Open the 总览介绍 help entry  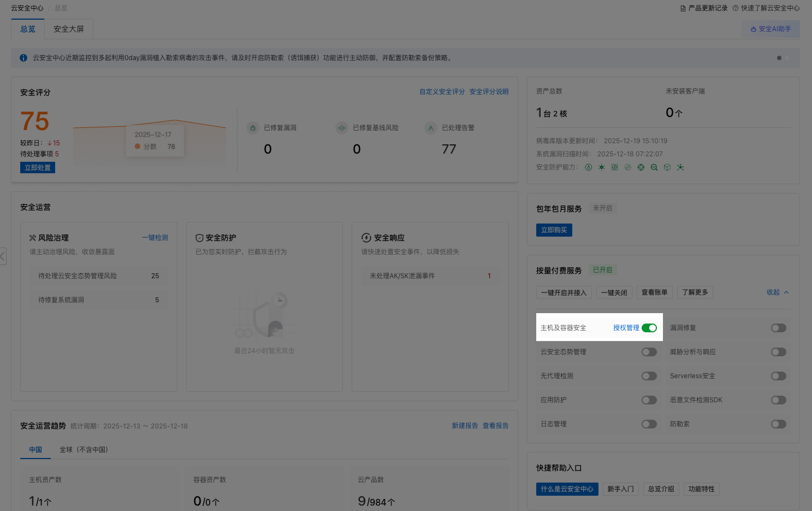[661, 489]
